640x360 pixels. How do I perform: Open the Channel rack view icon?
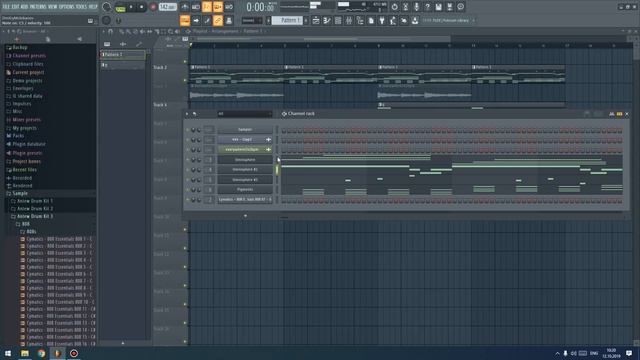click(338, 20)
